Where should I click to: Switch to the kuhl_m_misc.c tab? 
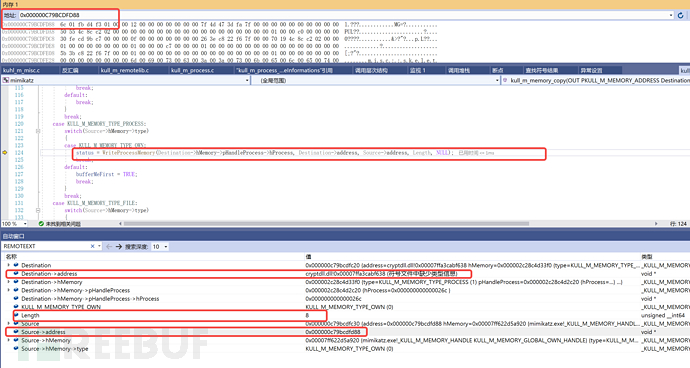[21, 70]
